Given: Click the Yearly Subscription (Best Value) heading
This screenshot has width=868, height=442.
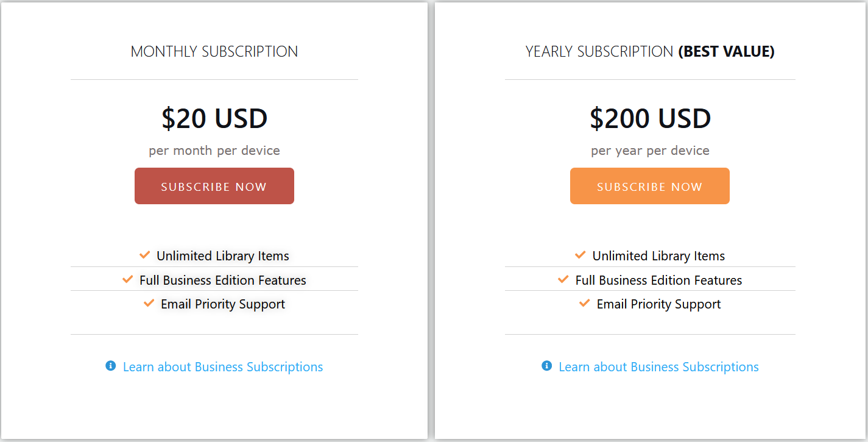Looking at the screenshot, I should tap(650, 52).
